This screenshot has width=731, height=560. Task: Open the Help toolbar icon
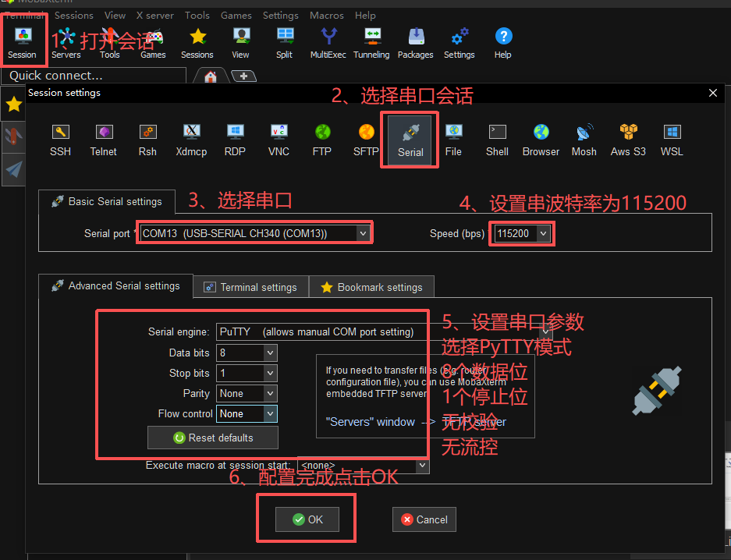(503, 43)
